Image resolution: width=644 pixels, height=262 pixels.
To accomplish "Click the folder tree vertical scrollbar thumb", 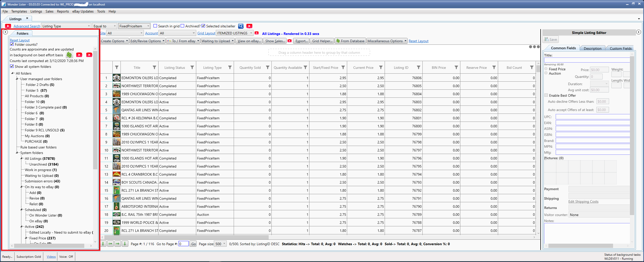I will 95,111.
